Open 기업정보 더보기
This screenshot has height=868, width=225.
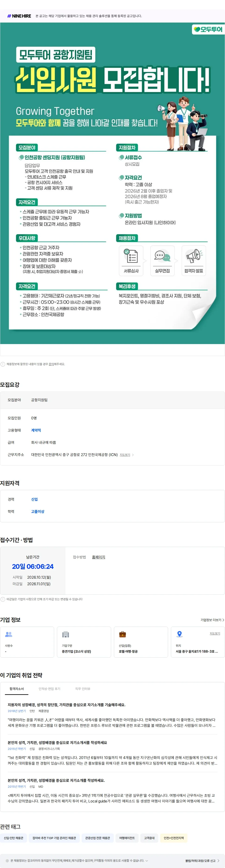[x=212, y=620]
